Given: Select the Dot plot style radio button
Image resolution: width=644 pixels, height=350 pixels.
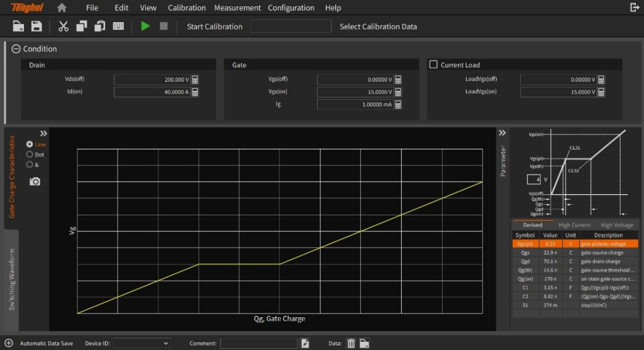Looking at the screenshot, I should click(30, 155).
